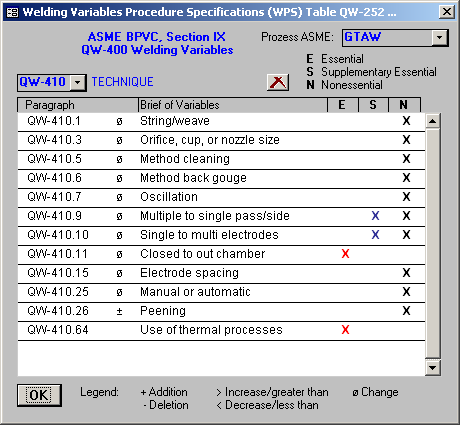Select the QW-410.11 paragraph cell
The image size is (460, 425).
[57, 254]
